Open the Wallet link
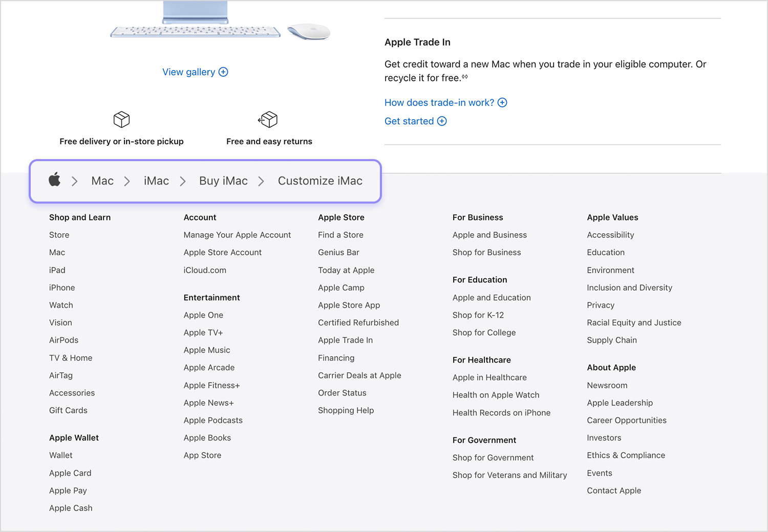Image resolution: width=768 pixels, height=532 pixels. click(61, 455)
